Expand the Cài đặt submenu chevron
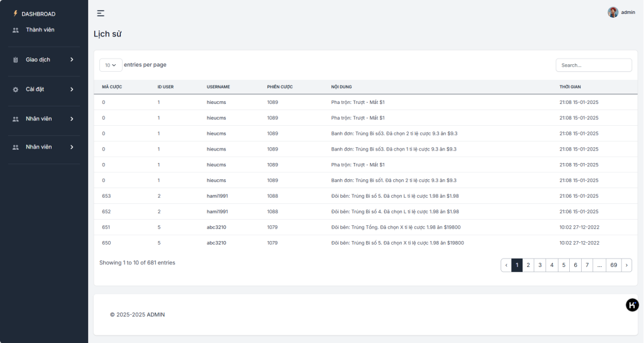The width and height of the screenshot is (644, 343). point(72,89)
